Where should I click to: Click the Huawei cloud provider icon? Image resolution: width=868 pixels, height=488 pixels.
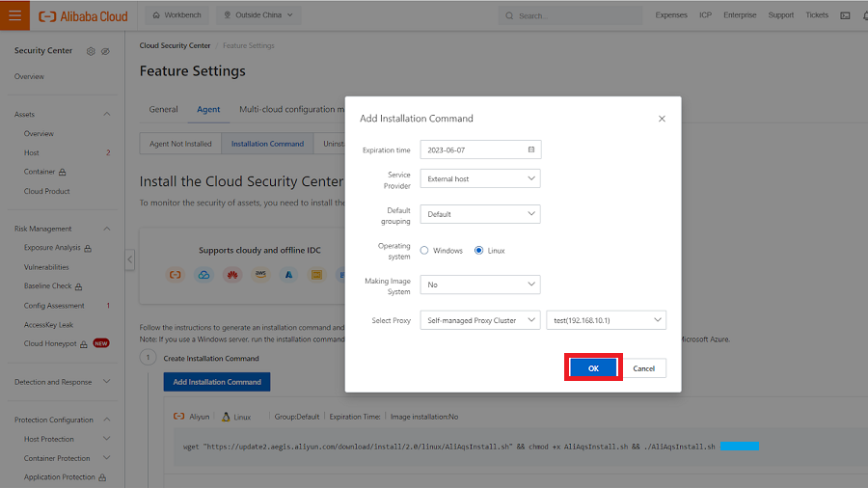232,275
